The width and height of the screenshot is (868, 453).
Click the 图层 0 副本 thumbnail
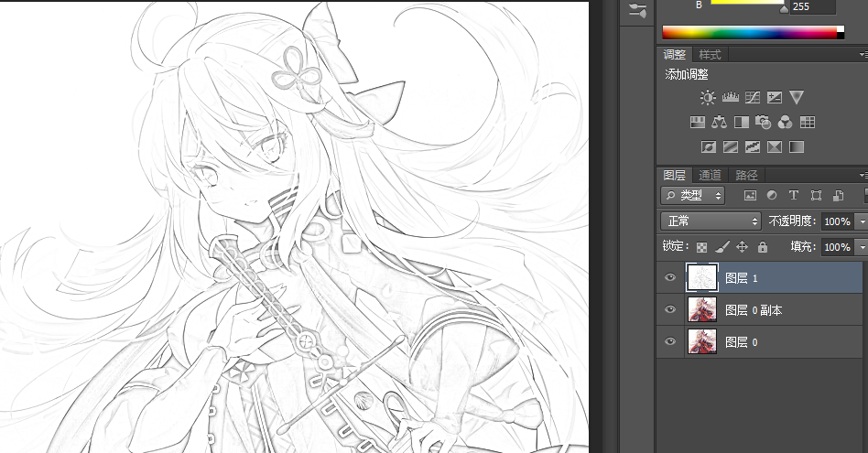click(x=702, y=309)
